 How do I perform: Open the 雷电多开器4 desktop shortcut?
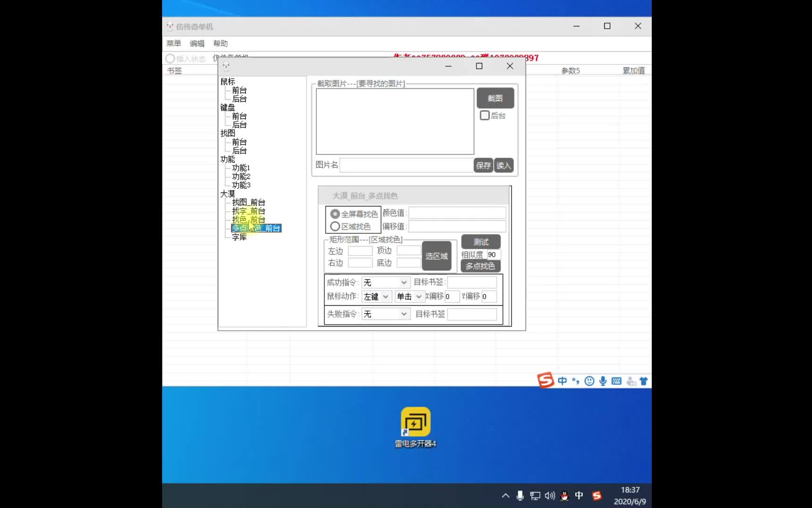415,427
